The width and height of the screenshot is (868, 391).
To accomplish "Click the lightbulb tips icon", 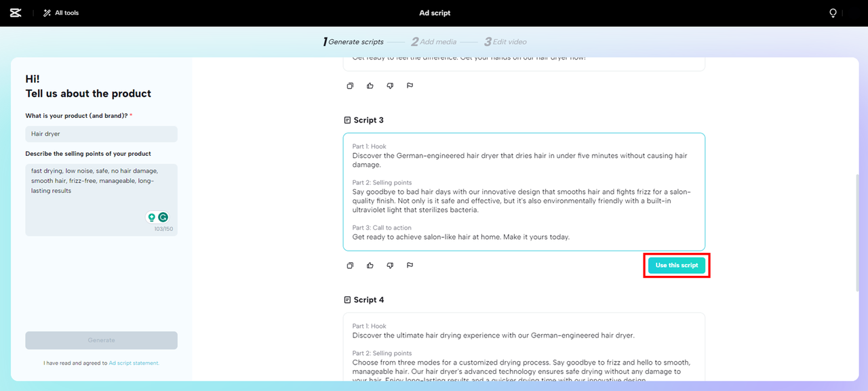I will pos(833,13).
